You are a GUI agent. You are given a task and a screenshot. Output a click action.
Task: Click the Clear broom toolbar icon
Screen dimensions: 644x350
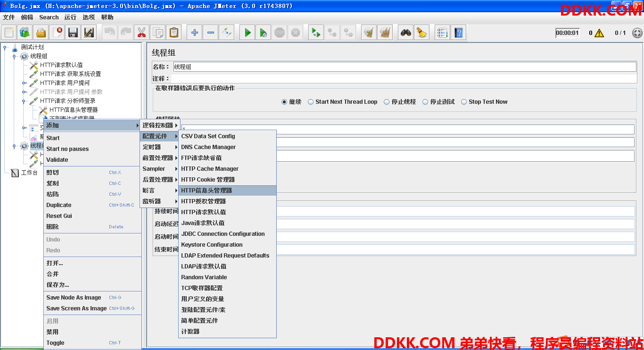pyautogui.click(x=369, y=33)
